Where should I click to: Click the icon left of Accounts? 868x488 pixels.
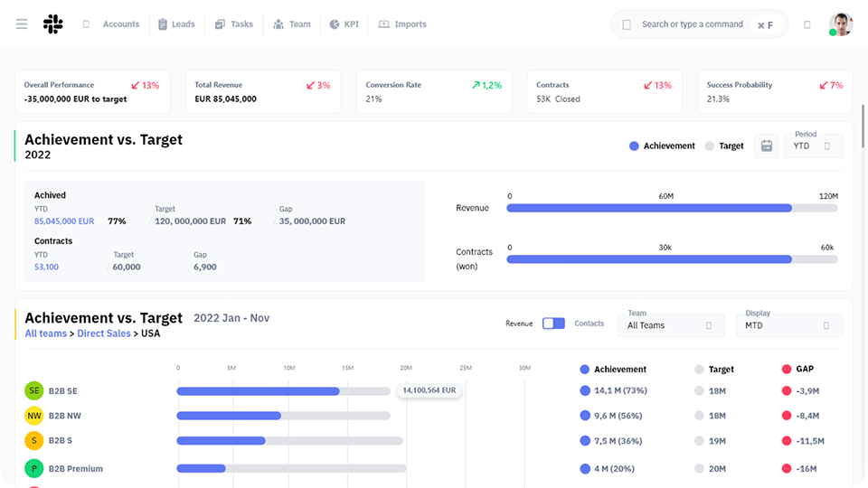click(x=86, y=24)
